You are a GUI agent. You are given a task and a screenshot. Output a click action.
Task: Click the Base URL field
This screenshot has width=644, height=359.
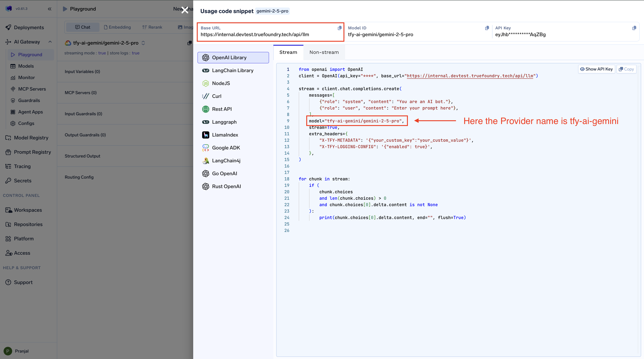(x=270, y=32)
